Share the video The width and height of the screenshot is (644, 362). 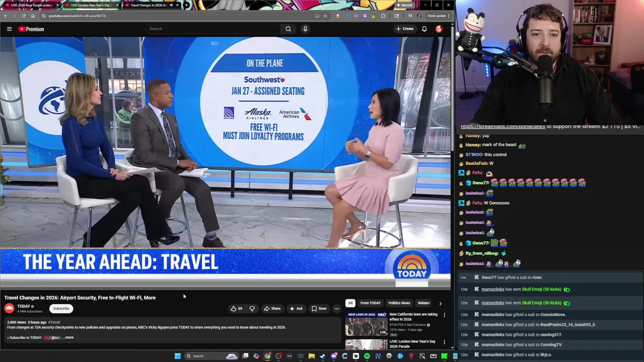coord(272,309)
